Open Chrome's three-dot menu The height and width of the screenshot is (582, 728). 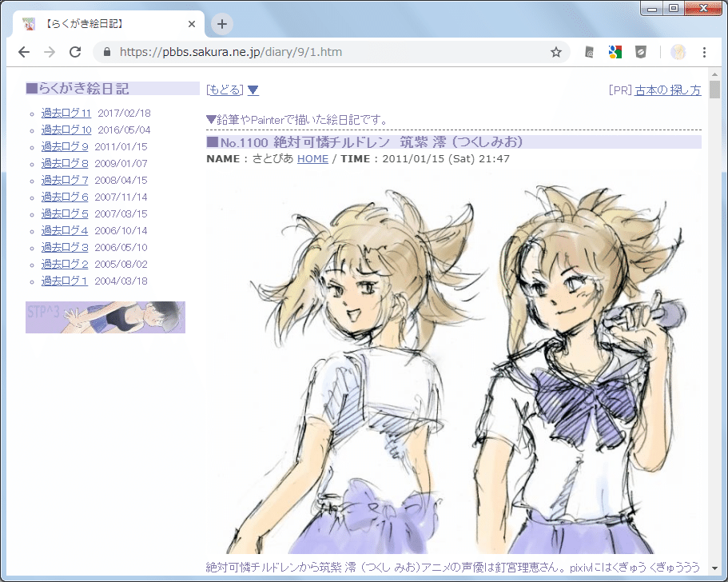704,52
